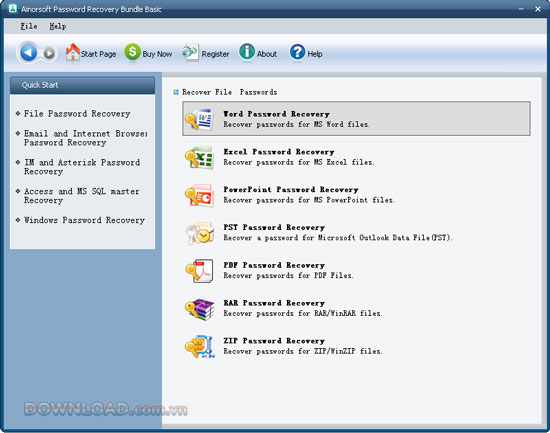The image size is (550, 433).
Task: Click the PowerPoint Password Recovery icon
Action: 199,195
